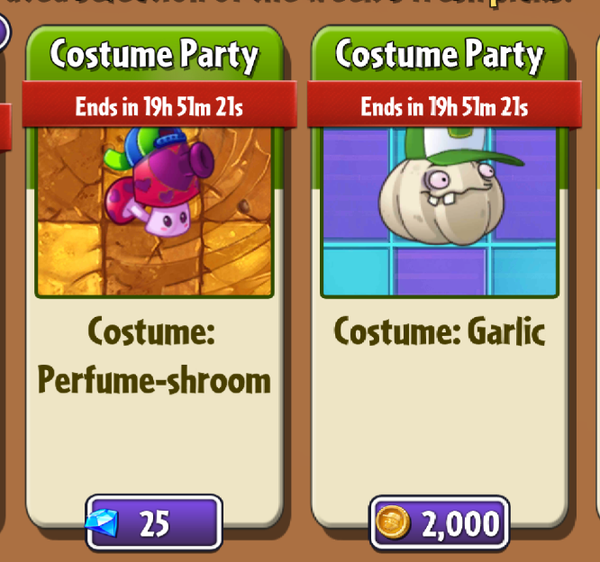Viewport: 600px width, 562px height.
Task: Buy Garlic costume for 2,000 coins
Action: pos(439,523)
